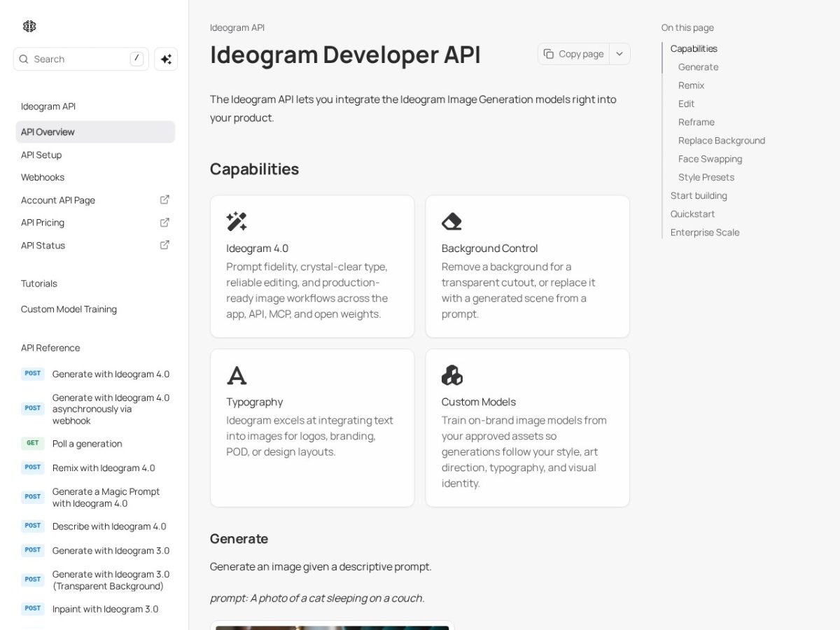The height and width of the screenshot is (630, 840).
Task: Jump to Replace Background in On this page
Action: (x=721, y=141)
